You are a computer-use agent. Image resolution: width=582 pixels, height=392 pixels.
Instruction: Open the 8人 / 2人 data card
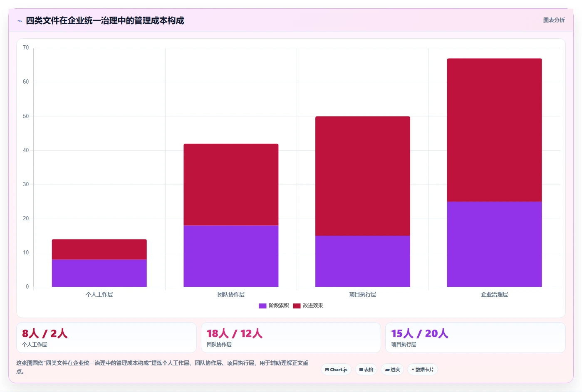tap(106, 338)
